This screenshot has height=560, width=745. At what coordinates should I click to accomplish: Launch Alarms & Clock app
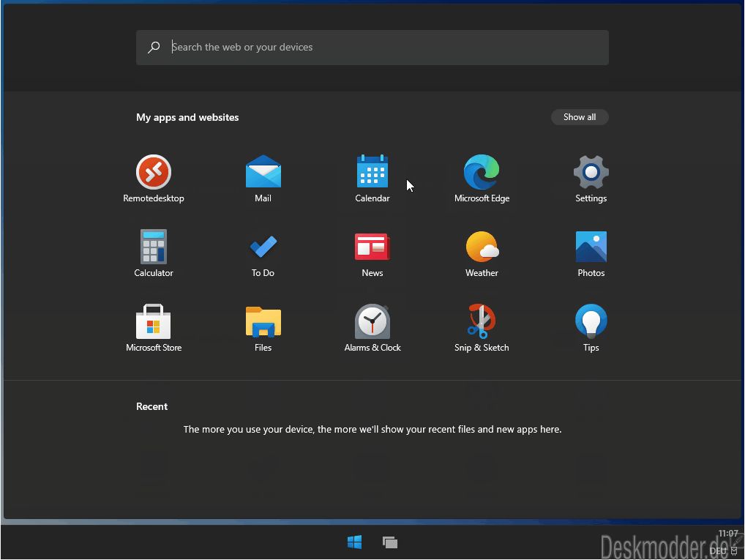(372, 327)
